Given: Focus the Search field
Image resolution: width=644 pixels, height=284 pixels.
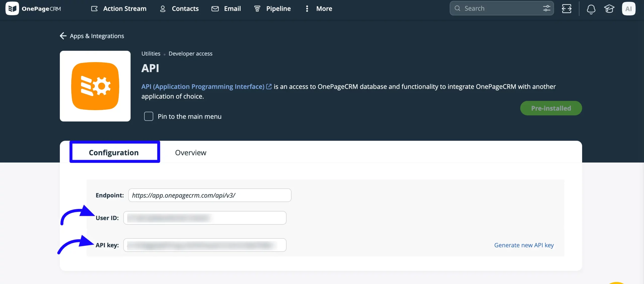Looking at the screenshot, I should (502, 8).
